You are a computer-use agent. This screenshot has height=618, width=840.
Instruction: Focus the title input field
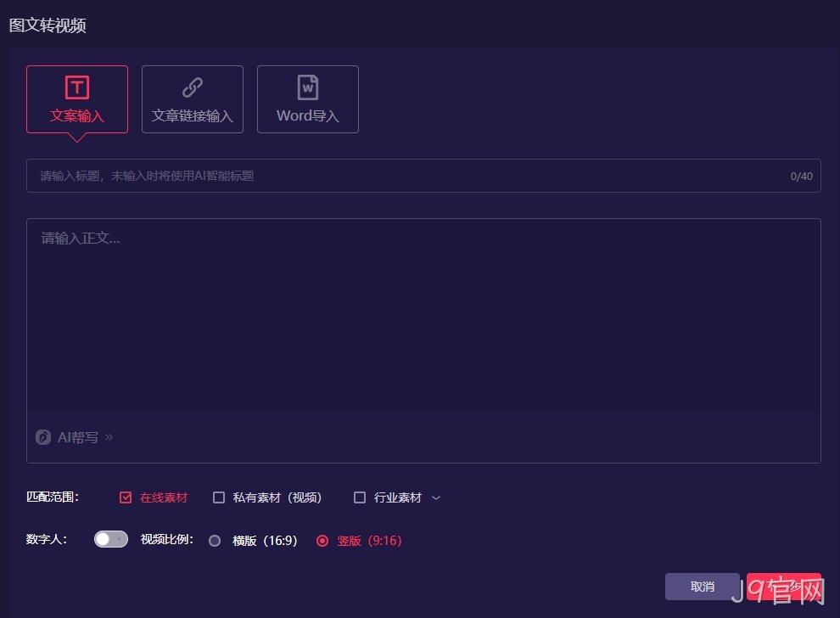click(423, 176)
